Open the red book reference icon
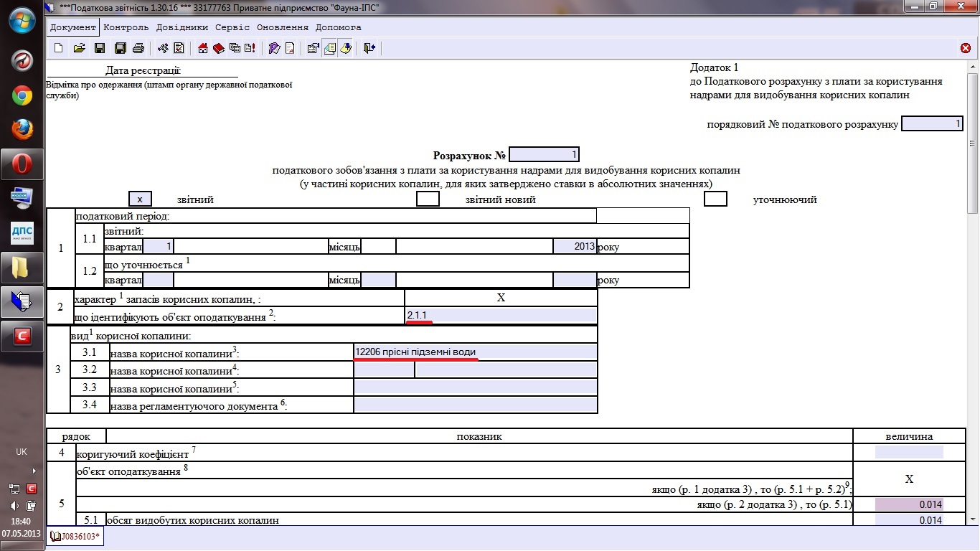Viewport: 980px width, 551px height. pyautogui.click(x=219, y=48)
